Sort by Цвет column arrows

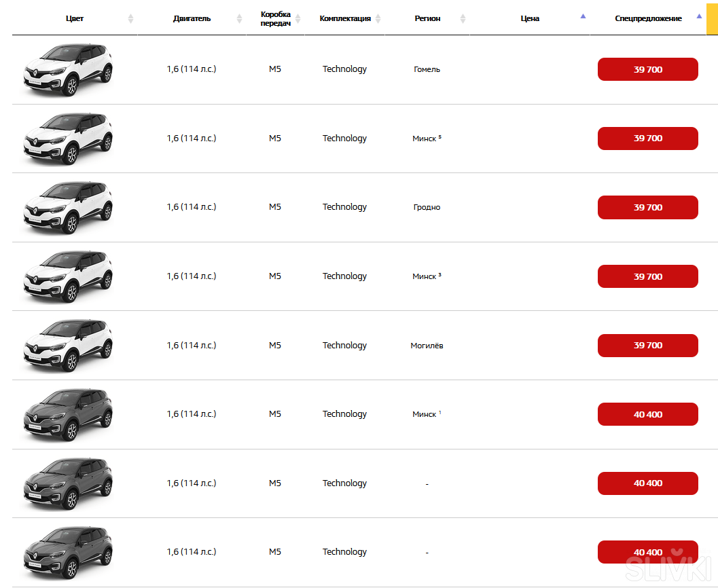(131, 18)
